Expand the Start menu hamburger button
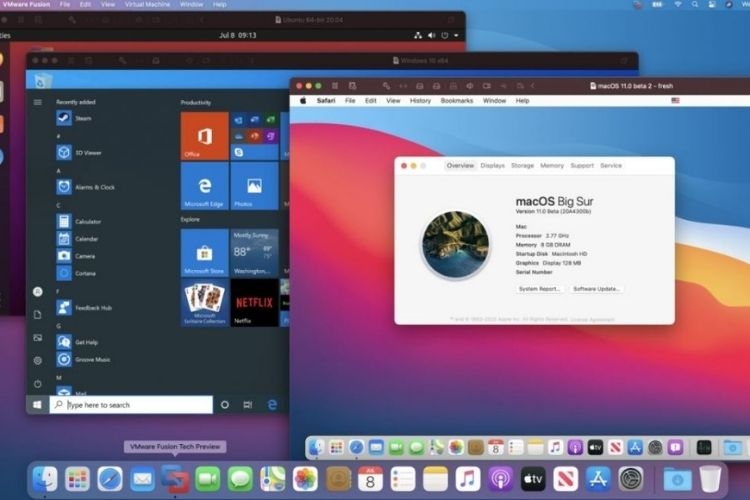 point(38,102)
